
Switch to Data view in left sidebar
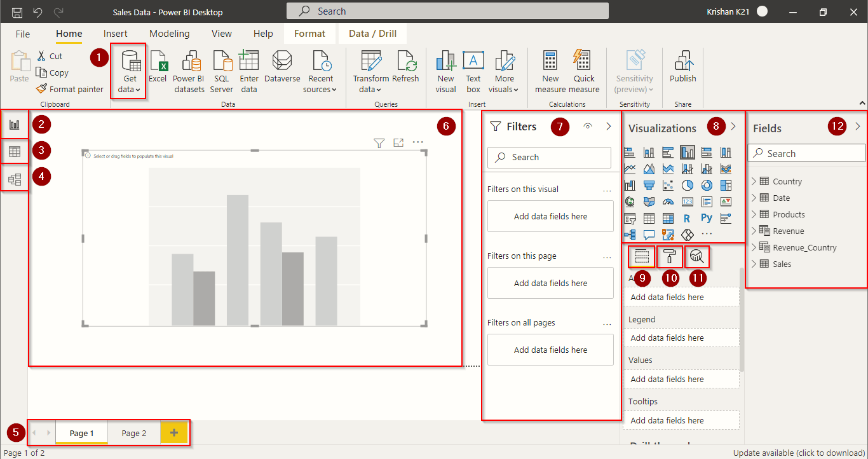pyautogui.click(x=14, y=151)
